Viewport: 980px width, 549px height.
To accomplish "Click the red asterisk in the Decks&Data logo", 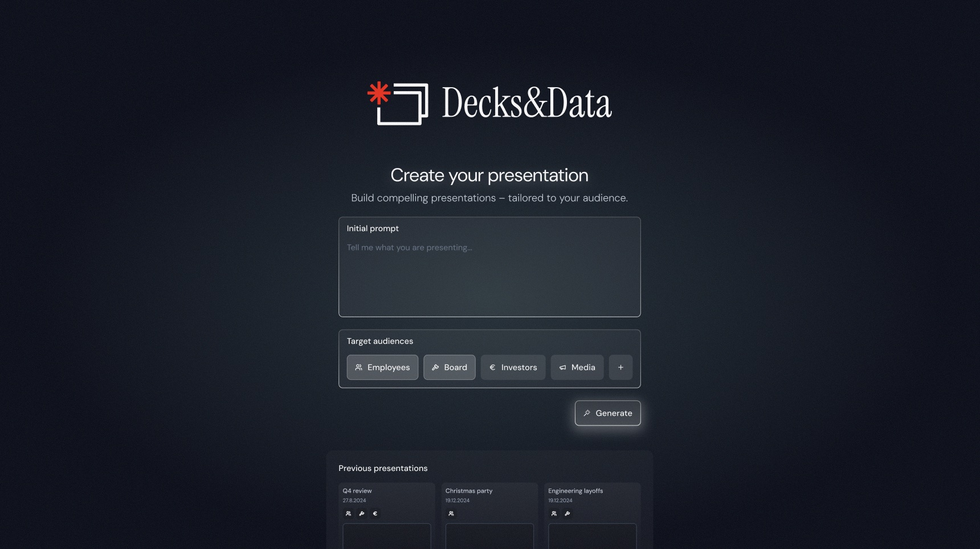I will click(x=378, y=92).
